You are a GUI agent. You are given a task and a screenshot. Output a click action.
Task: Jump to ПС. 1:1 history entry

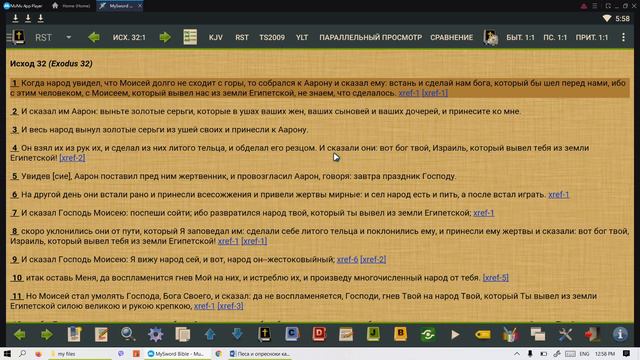[x=555, y=38]
